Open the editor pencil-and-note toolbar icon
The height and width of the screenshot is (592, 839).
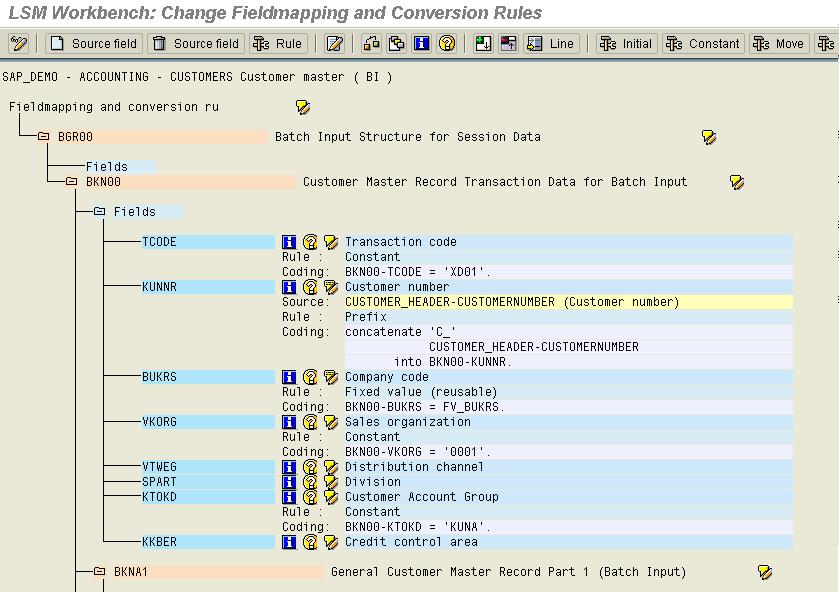pyautogui.click(x=335, y=44)
